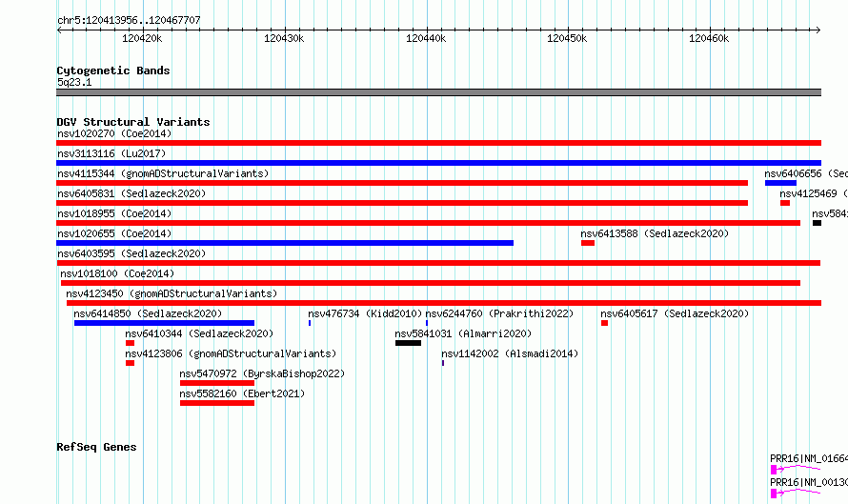Screen dimensions: 848x504
Task: Select the red nsv5582160 variant bar
Action: click(x=217, y=403)
